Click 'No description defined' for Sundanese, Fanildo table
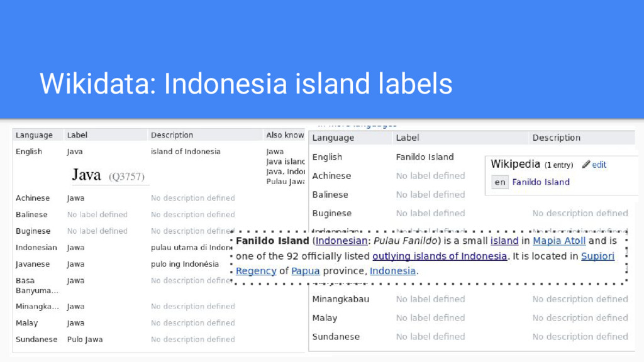This screenshot has width=644, height=362. point(580,337)
